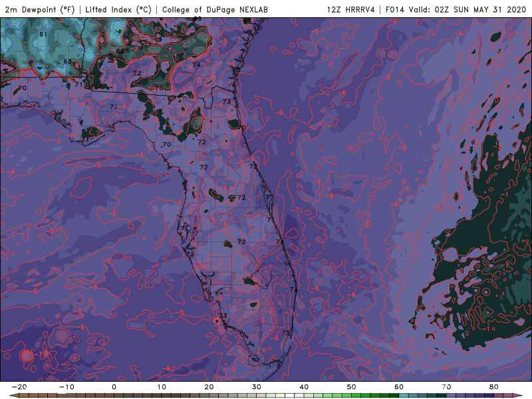
Task: Click the "Valid: 02Z SUN MAY 31 2020" text
Action: [x=467, y=9]
